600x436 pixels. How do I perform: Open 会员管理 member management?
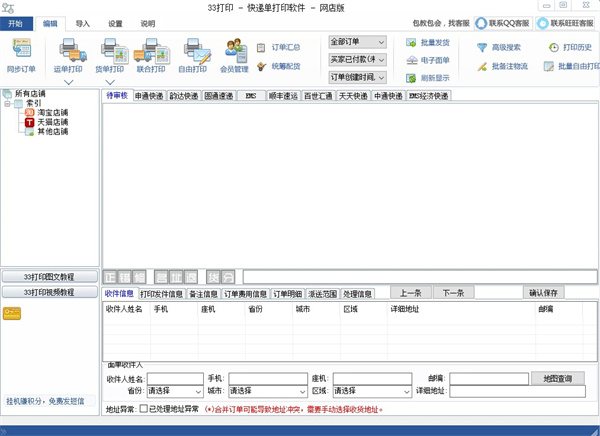pyautogui.click(x=234, y=53)
